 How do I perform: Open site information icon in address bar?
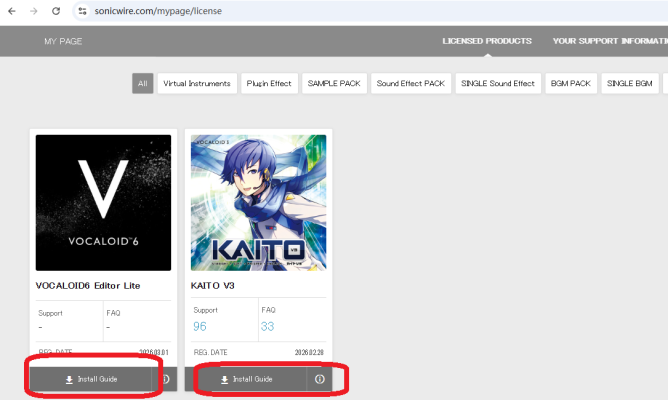81,10
